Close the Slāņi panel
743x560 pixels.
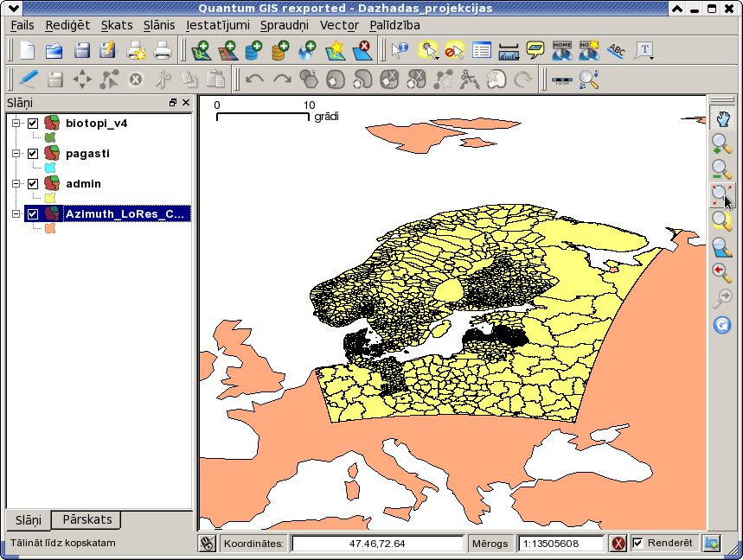(x=186, y=103)
